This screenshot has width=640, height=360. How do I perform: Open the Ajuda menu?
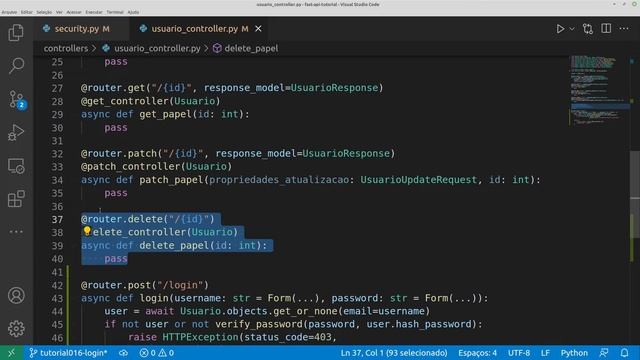133,12
